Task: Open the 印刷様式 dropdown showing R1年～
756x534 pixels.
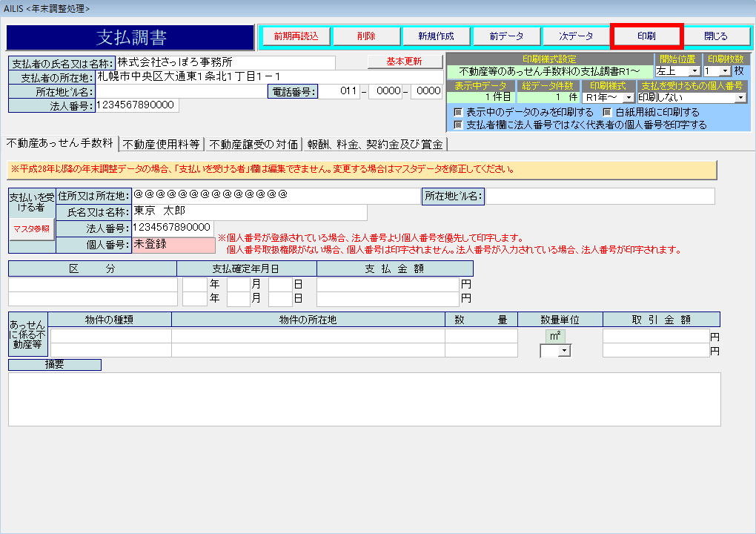Action: pos(629,97)
